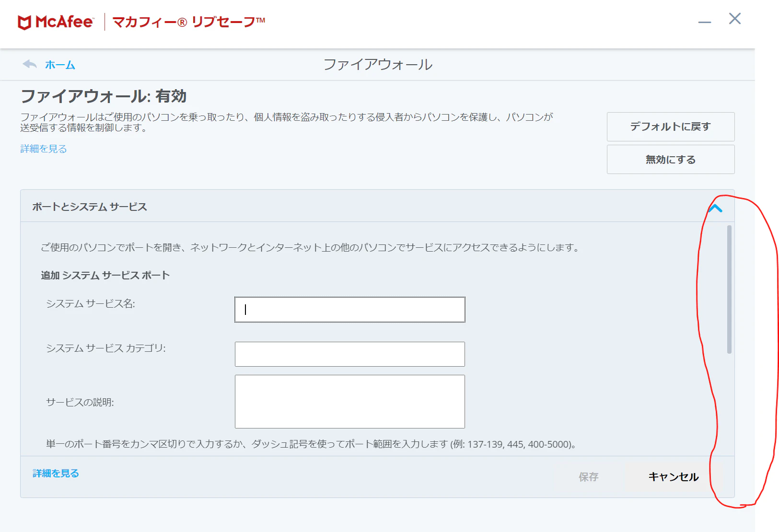The image size is (779, 532).
Task: Click the ファイアウォール page title
Action: (378, 64)
